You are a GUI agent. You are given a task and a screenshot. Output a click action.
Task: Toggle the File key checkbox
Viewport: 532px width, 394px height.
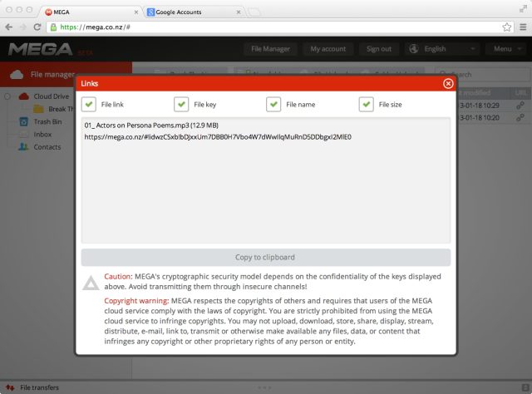[x=181, y=105]
